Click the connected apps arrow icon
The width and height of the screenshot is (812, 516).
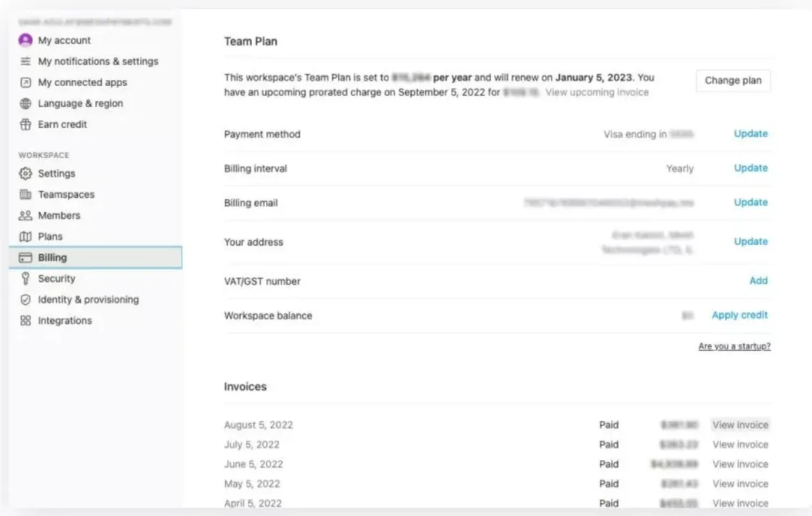[x=25, y=82]
